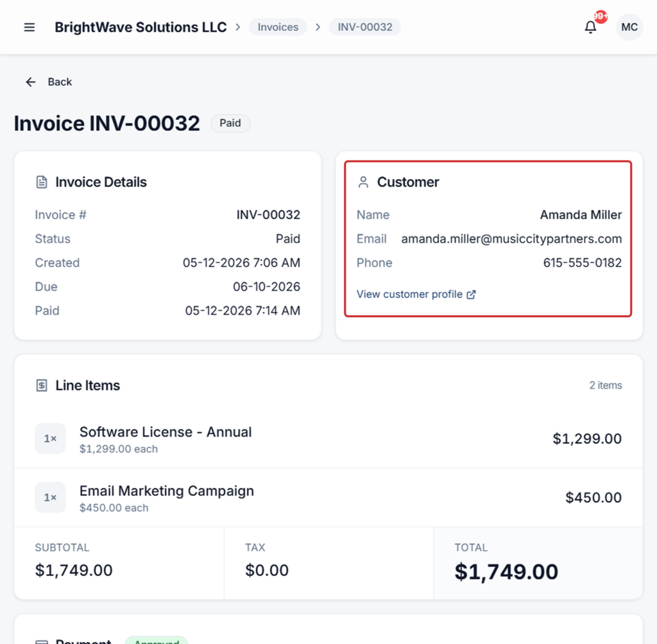657x644 pixels.
Task: Open View customer profile link
Action: pyautogui.click(x=416, y=294)
